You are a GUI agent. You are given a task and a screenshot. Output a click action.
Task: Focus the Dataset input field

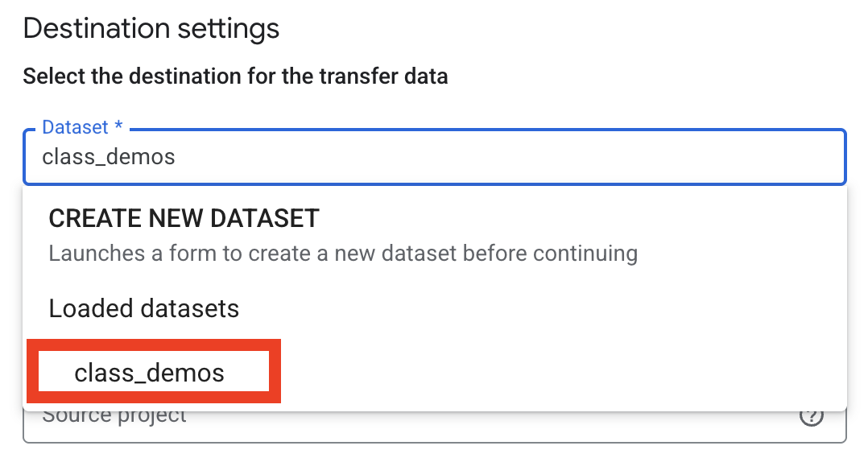pyautogui.click(x=435, y=156)
